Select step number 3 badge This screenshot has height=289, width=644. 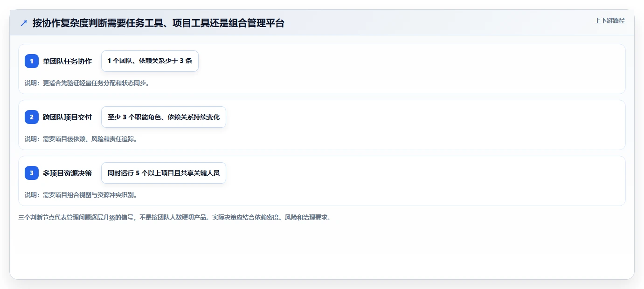click(x=32, y=173)
